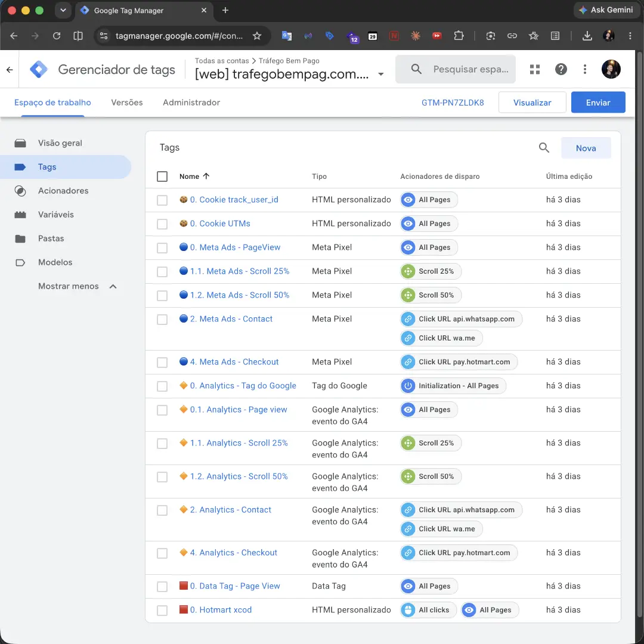Open the 4. Meta Ads - Checkout tag

pos(234,362)
